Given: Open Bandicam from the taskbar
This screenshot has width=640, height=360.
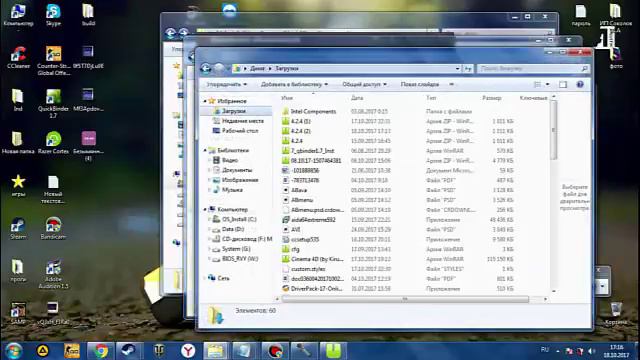Looking at the screenshot, I should click(x=274, y=351).
